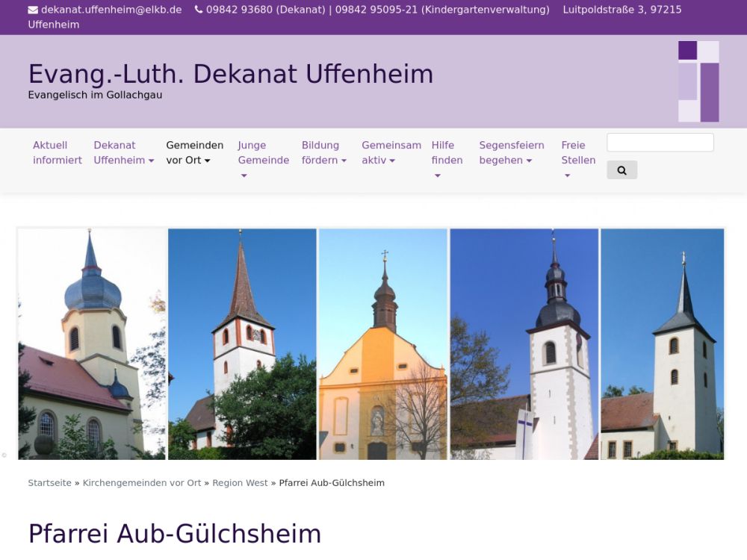The image size is (747, 560).
Task: Follow the Kirchengemeinden vor Ort breadcrumb
Action: click(142, 483)
